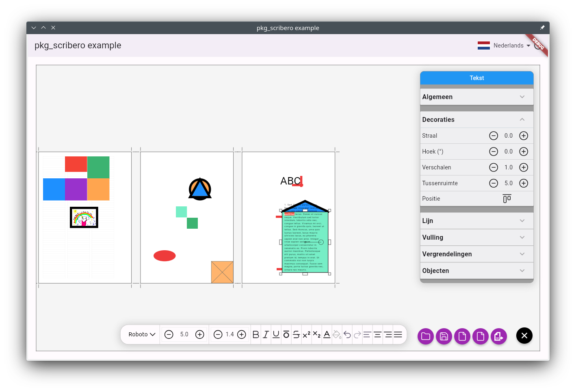Increase the Tussenruimte value
This screenshot has height=392, width=576.
click(524, 183)
